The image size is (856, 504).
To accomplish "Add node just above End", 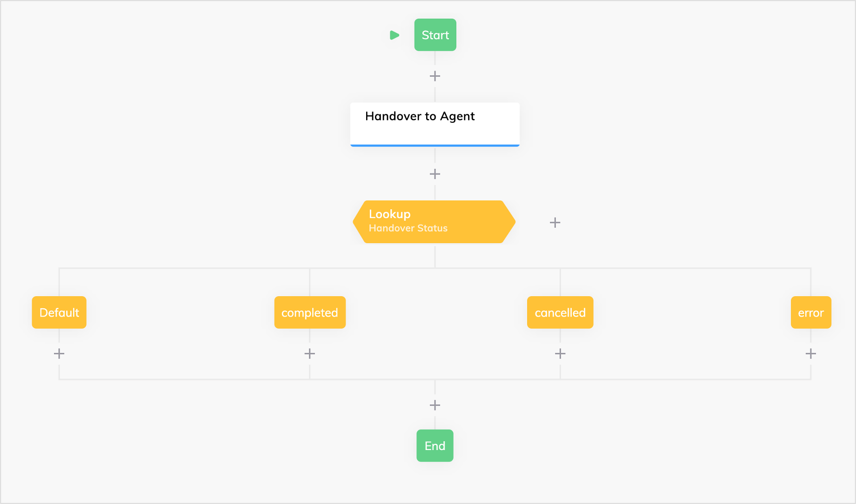I will (435, 405).
